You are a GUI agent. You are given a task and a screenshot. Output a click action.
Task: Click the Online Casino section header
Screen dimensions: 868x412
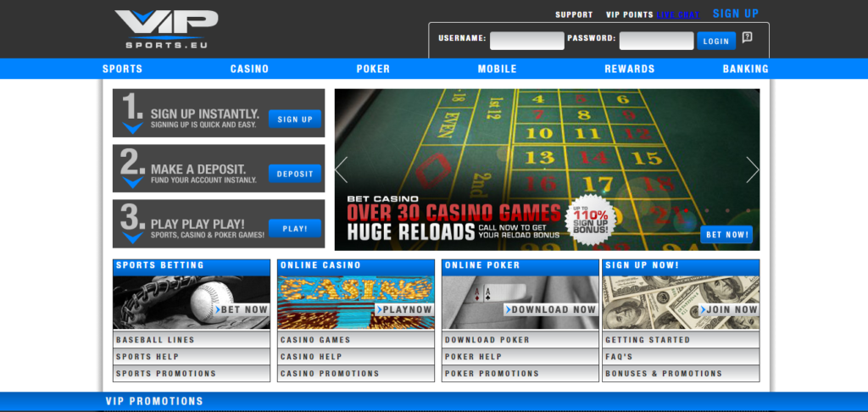(356, 267)
